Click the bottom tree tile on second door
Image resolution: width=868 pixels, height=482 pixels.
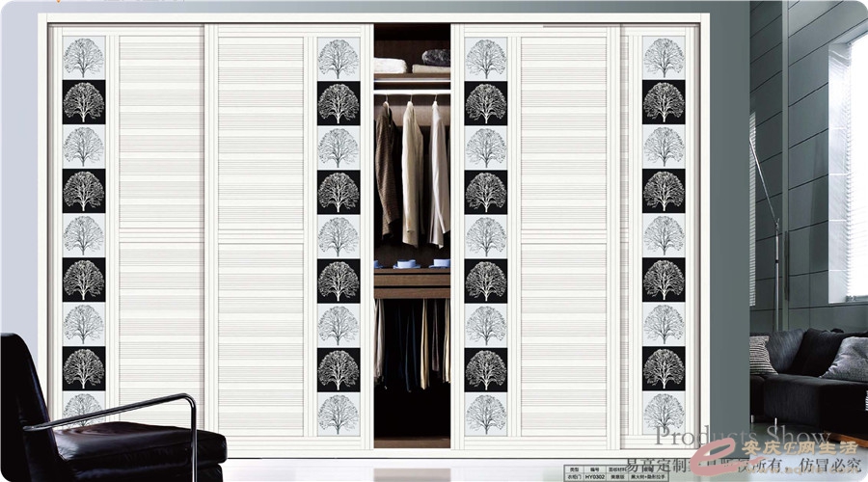[338, 413]
